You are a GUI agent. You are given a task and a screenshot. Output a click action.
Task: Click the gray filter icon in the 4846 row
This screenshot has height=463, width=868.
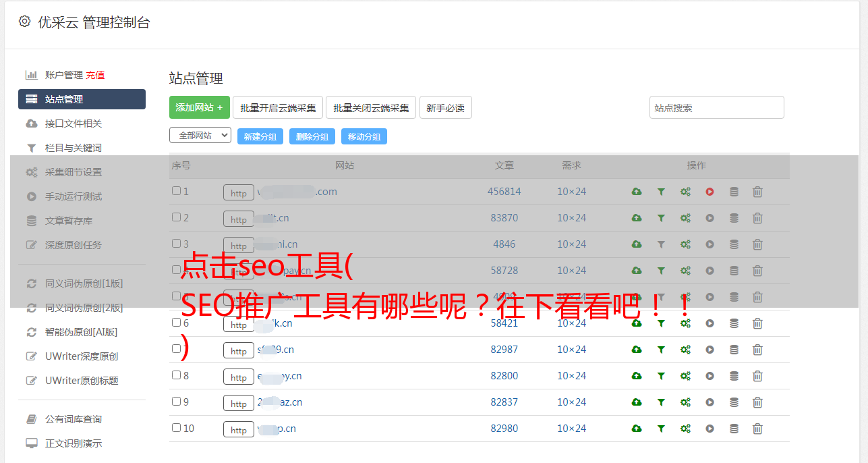tap(661, 244)
